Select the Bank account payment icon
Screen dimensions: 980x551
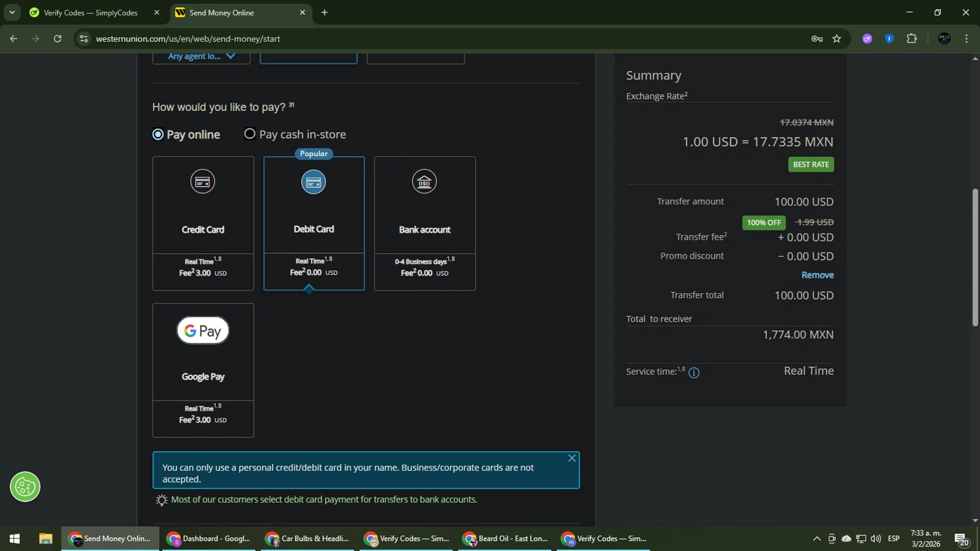425,181
